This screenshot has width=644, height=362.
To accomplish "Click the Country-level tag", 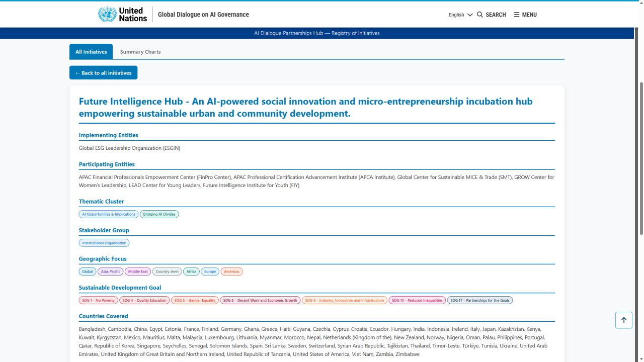I will click(167, 271).
